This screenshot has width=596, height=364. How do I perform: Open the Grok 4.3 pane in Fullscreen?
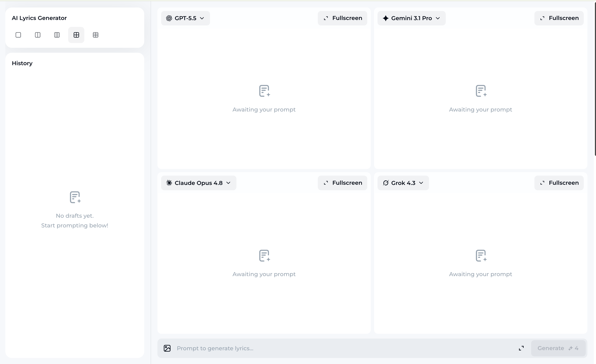tap(559, 183)
